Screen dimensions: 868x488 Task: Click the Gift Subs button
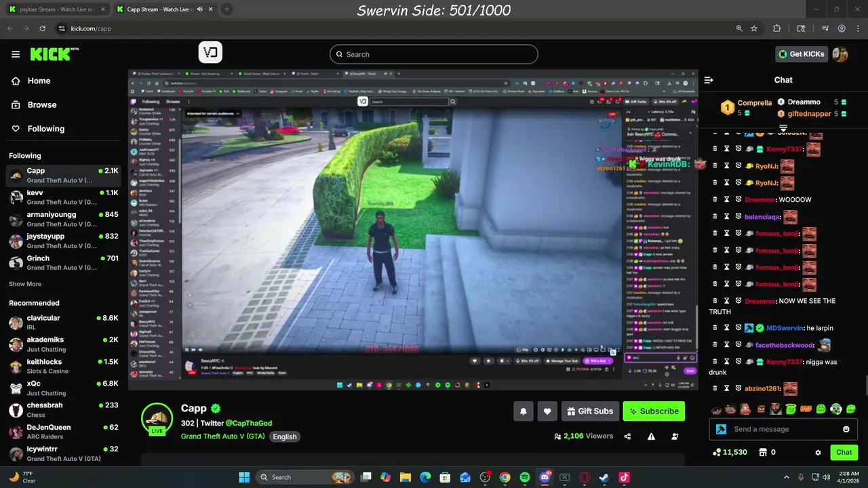click(589, 411)
